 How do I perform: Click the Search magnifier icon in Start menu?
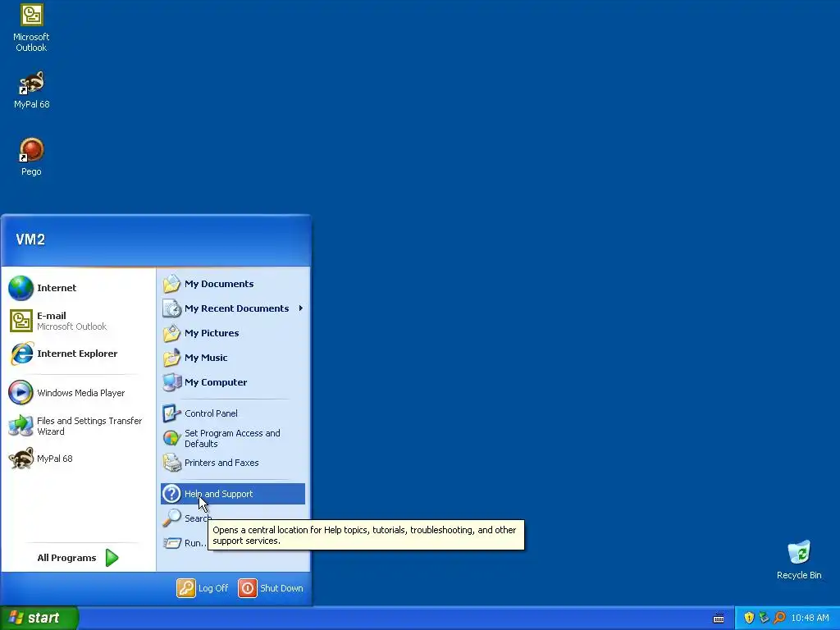pos(172,518)
